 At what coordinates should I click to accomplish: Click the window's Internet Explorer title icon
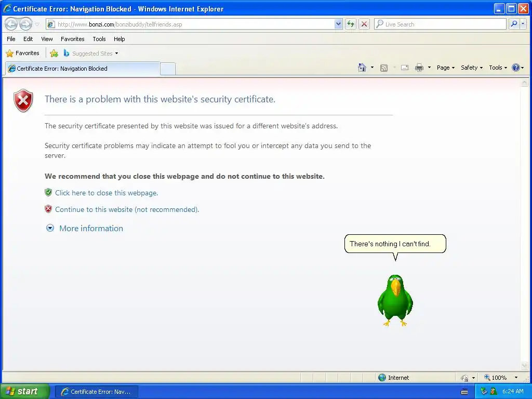coord(7,8)
